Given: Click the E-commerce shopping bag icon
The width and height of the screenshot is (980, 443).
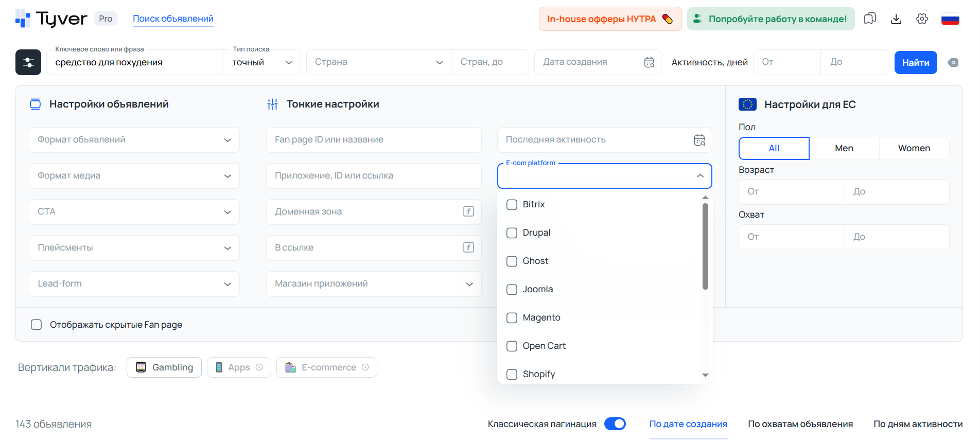Looking at the screenshot, I should click(291, 367).
